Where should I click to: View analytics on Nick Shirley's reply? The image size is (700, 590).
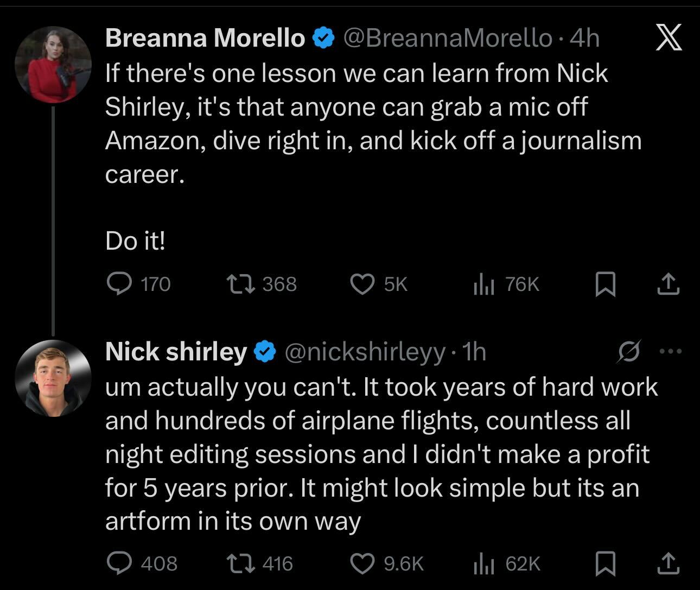coord(483,563)
